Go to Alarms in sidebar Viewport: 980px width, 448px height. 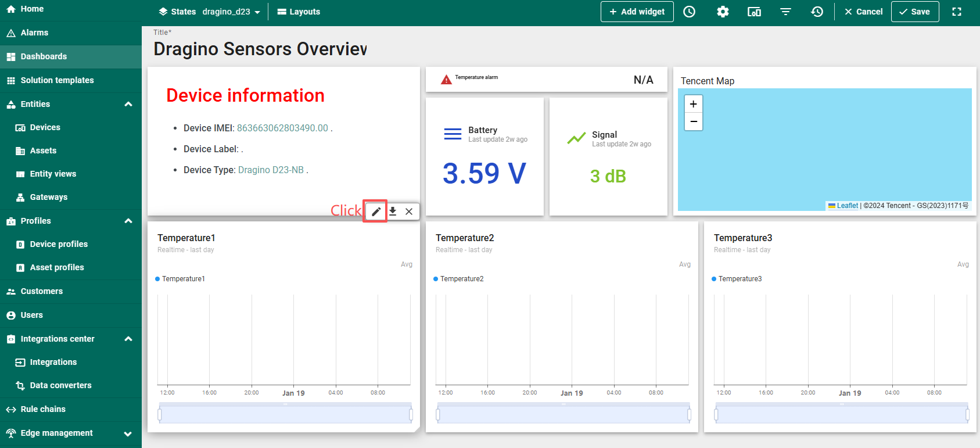(x=34, y=33)
